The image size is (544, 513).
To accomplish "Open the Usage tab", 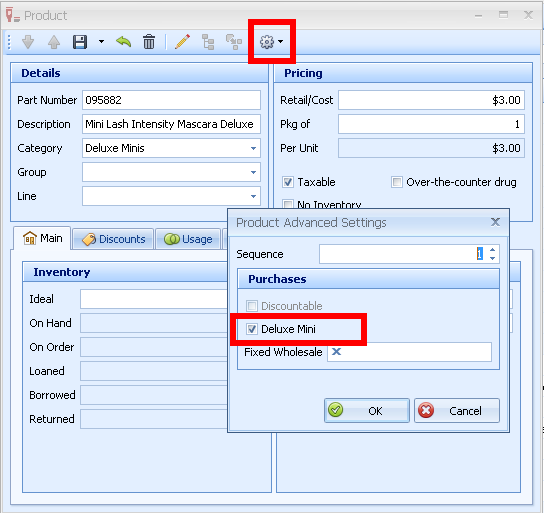I will coord(188,239).
